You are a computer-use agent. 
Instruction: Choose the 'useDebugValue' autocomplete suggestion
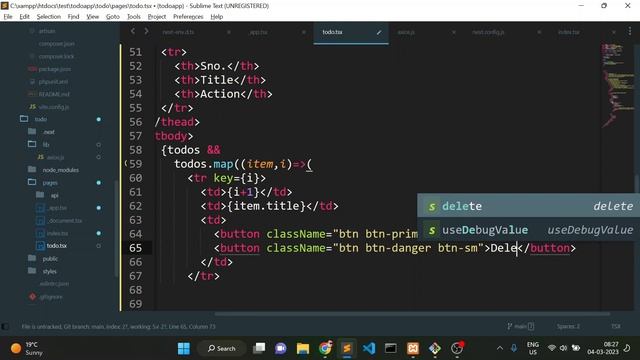529,230
